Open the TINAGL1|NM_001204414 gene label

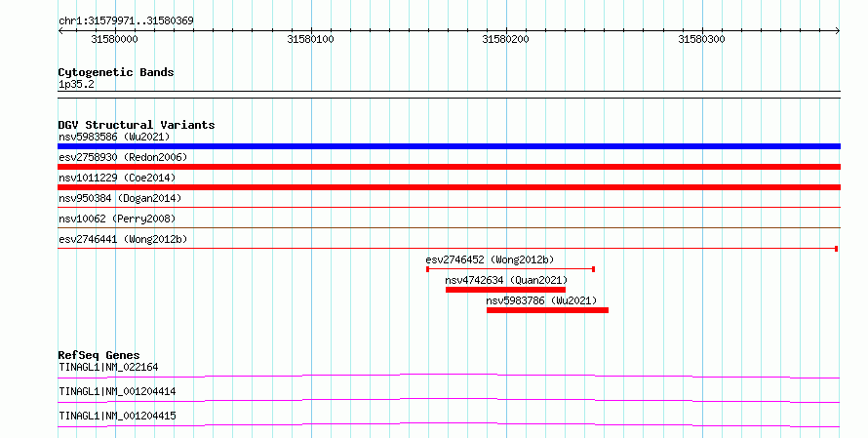(117, 391)
